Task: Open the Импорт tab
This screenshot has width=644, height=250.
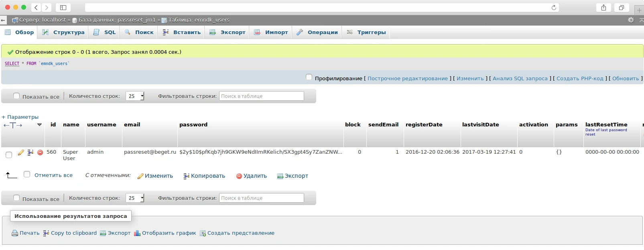Action: 271,33
